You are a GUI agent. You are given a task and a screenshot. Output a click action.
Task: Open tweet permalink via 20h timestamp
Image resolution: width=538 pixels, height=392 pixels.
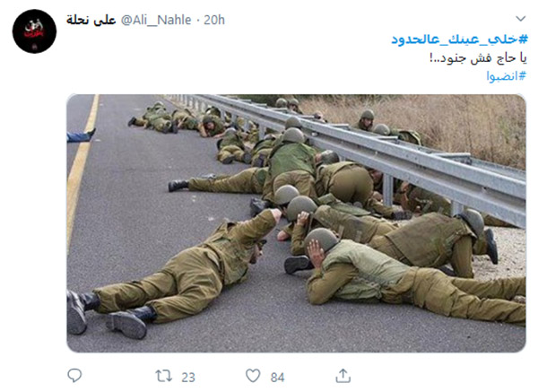click(x=214, y=20)
